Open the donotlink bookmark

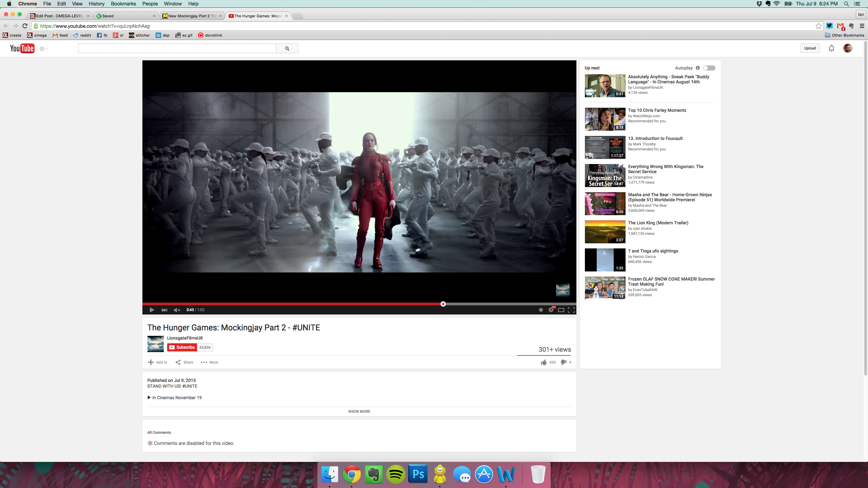coord(210,35)
